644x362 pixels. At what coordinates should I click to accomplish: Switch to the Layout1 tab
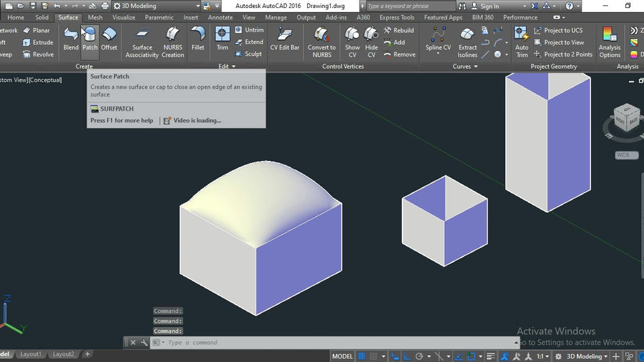tap(31, 354)
